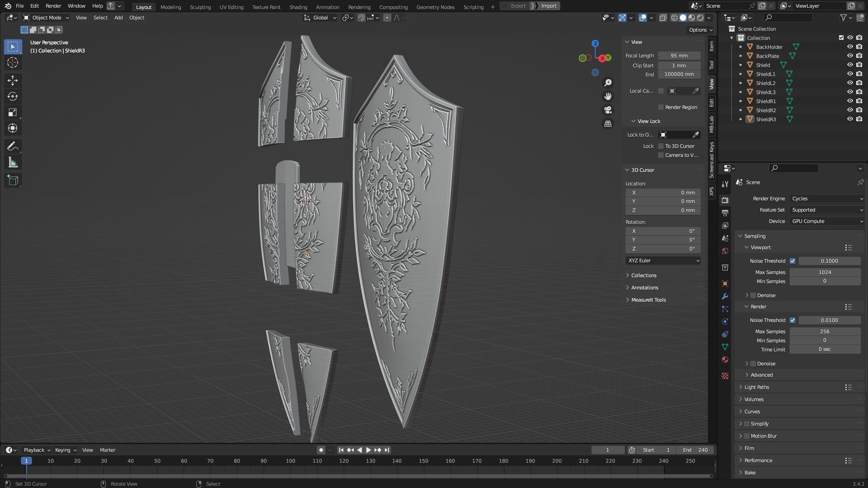The image size is (868, 488).
Task: Click the Z axis on navigation gizmo
Action: point(595,43)
